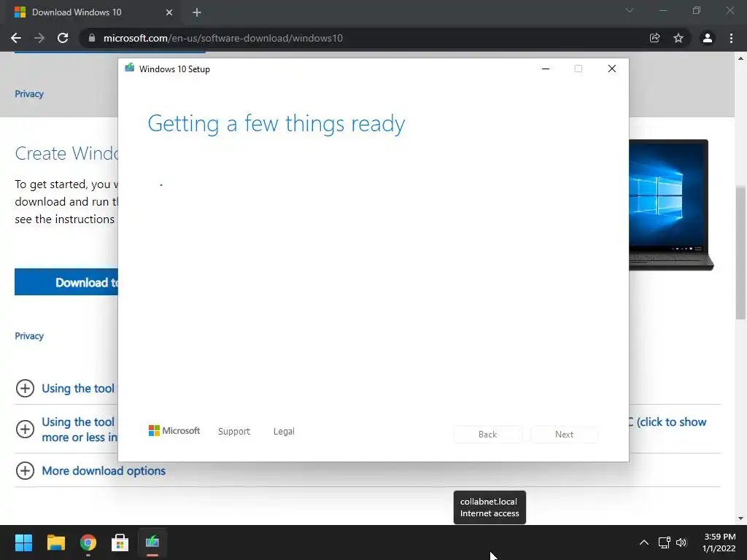The image size is (747, 560).
Task: Click the Windows 10 Setup title icon
Action: coord(130,68)
